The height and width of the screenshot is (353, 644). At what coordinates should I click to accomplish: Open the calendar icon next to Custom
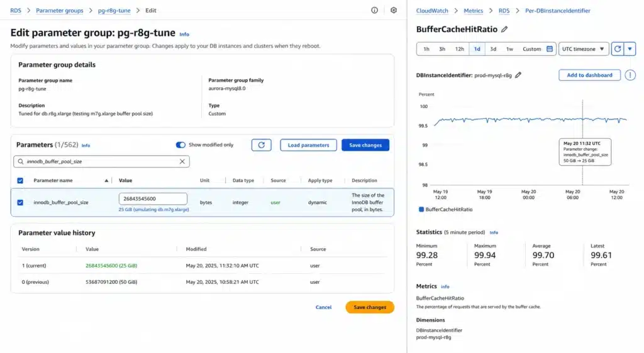tap(550, 49)
